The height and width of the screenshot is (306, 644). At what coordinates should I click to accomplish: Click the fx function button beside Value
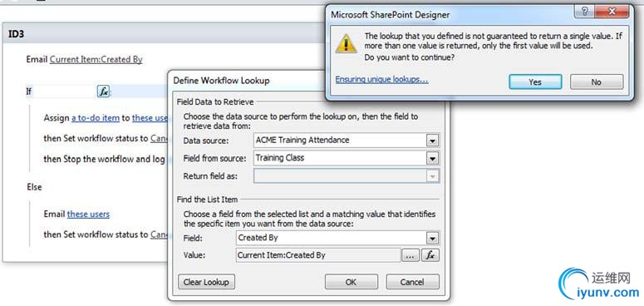pos(430,255)
